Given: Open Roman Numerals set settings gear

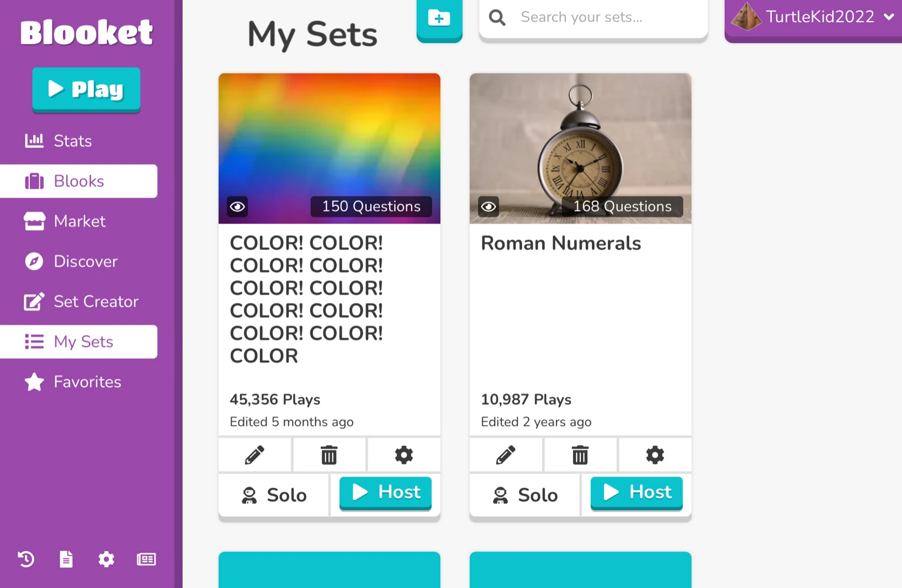Looking at the screenshot, I should [655, 455].
